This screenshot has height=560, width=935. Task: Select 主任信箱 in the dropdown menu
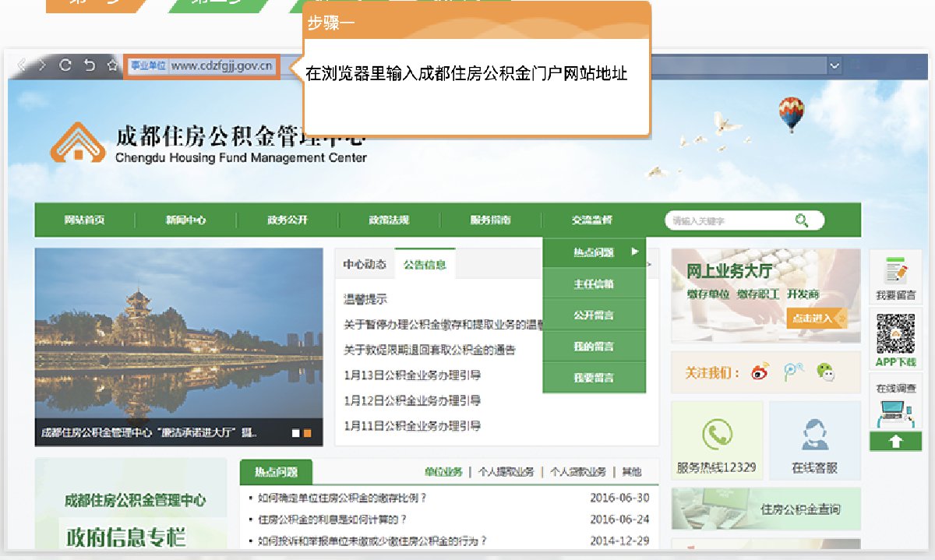(594, 284)
